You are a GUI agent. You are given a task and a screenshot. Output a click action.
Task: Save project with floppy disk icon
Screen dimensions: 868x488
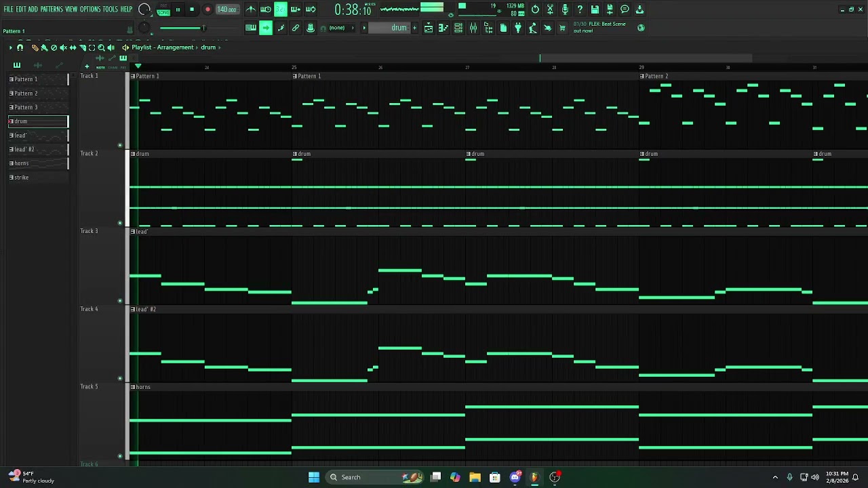coord(595,9)
